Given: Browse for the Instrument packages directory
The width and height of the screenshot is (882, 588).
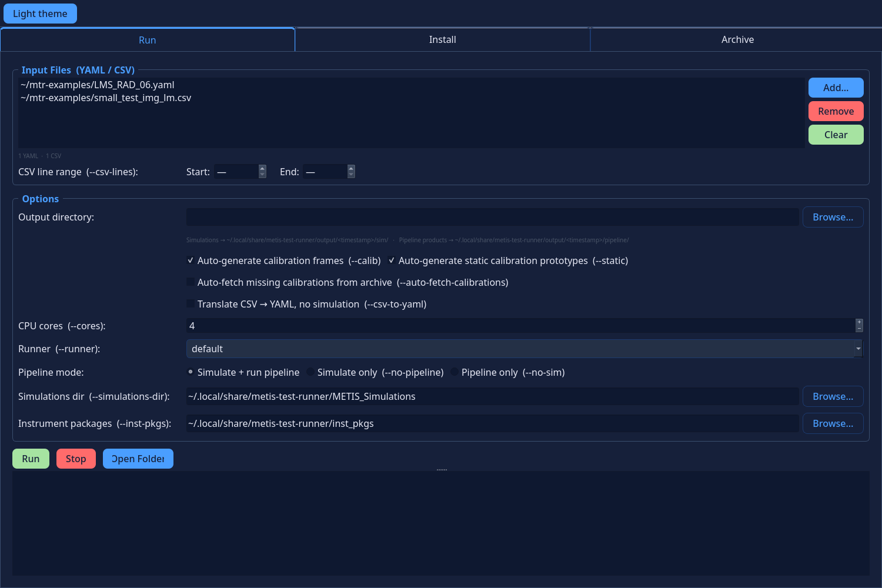Looking at the screenshot, I should coord(833,423).
